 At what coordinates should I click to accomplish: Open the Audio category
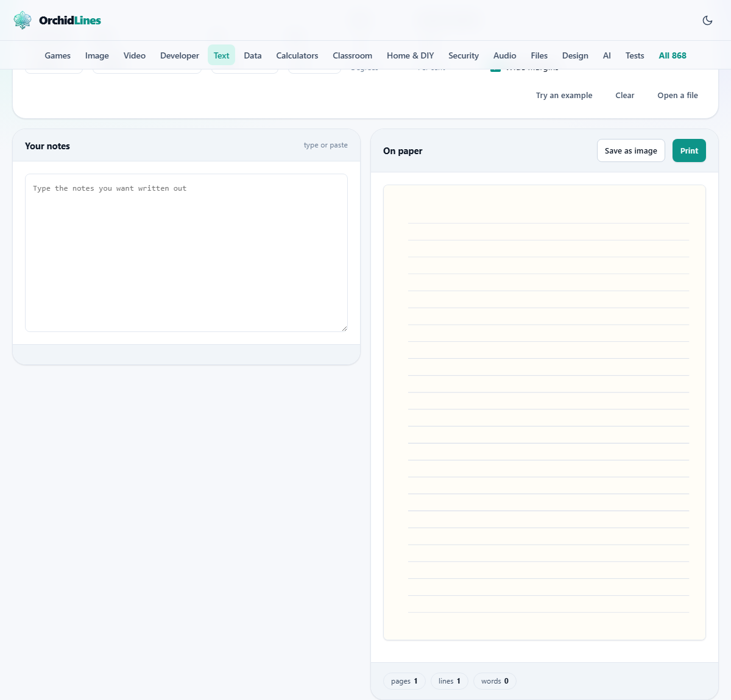point(505,55)
